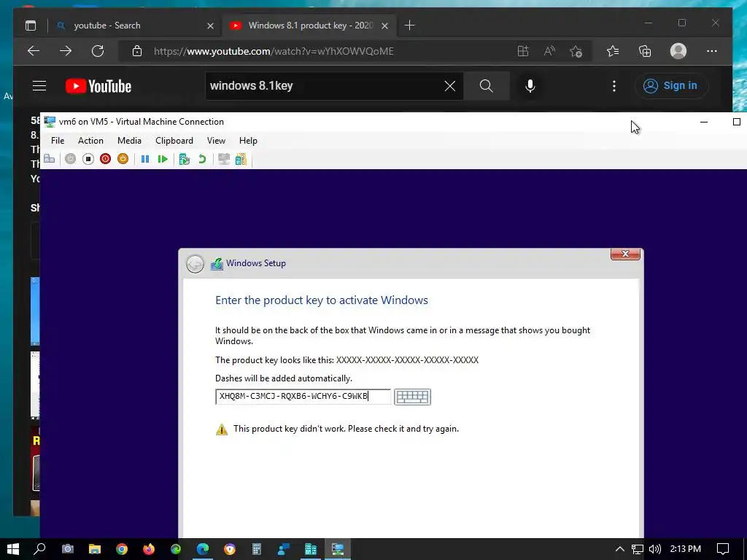Open the Help menu
This screenshot has height=560, width=747.
click(x=248, y=141)
